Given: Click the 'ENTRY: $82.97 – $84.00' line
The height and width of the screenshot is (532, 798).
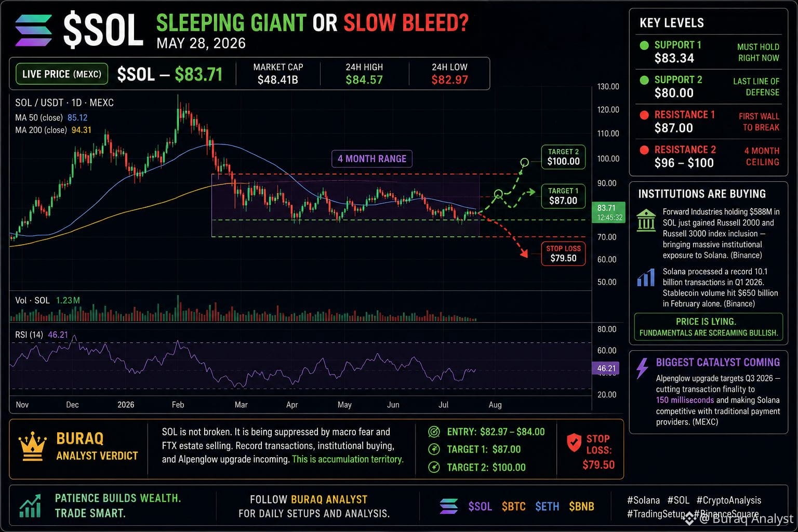Looking at the screenshot, I should [496, 432].
